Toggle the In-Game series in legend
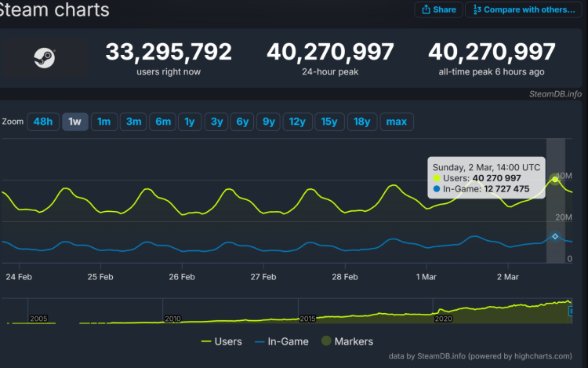Image resolution: width=588 pixels, height=368 pixels. click(281, 341)
